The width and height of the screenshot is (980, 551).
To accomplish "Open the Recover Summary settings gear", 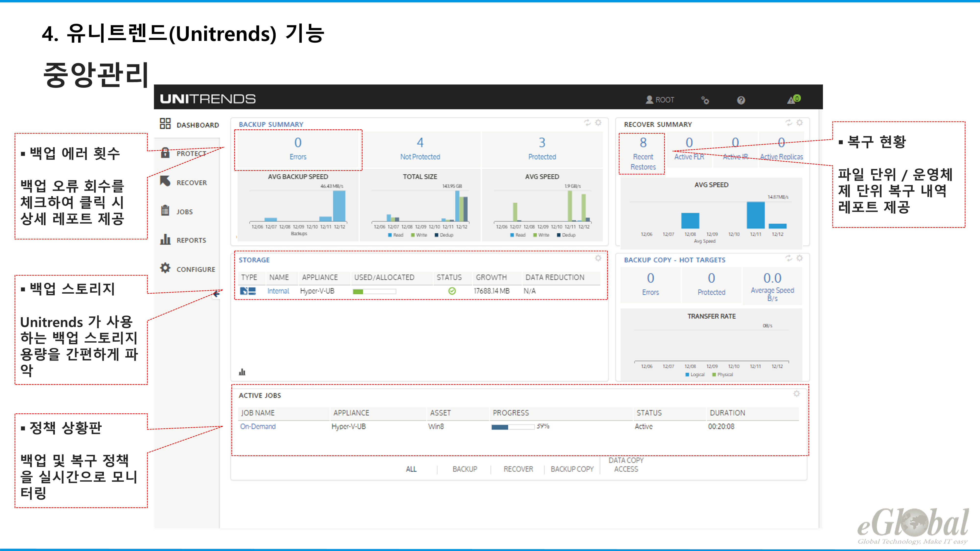I will 800,123.
